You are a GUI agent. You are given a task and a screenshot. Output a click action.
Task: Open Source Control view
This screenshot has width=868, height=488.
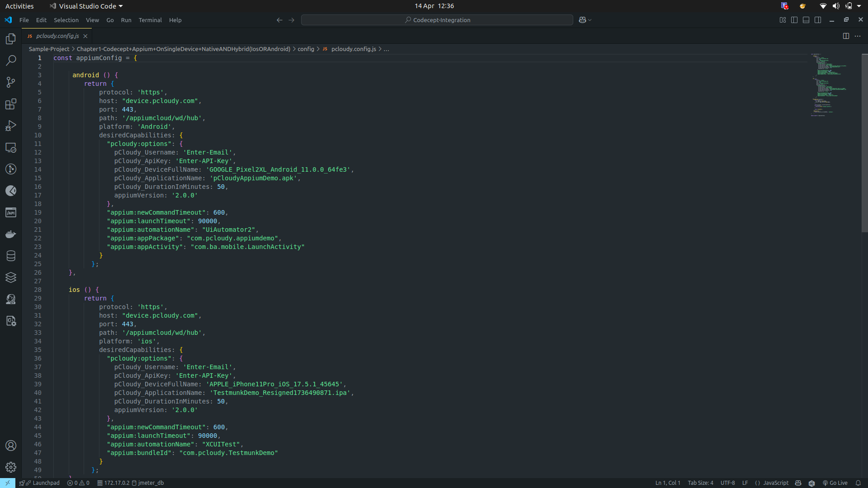tap(11, 82)
